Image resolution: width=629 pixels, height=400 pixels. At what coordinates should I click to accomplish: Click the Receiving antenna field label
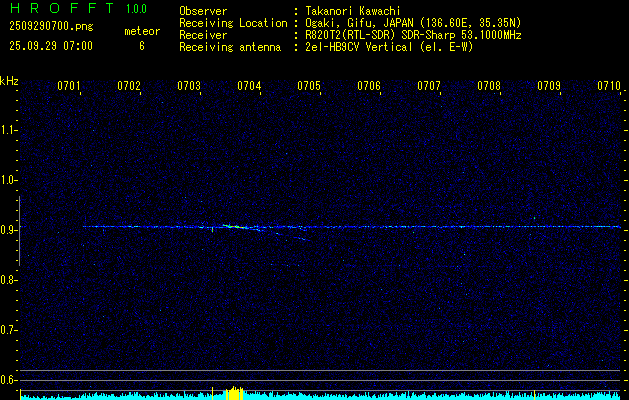230,47
